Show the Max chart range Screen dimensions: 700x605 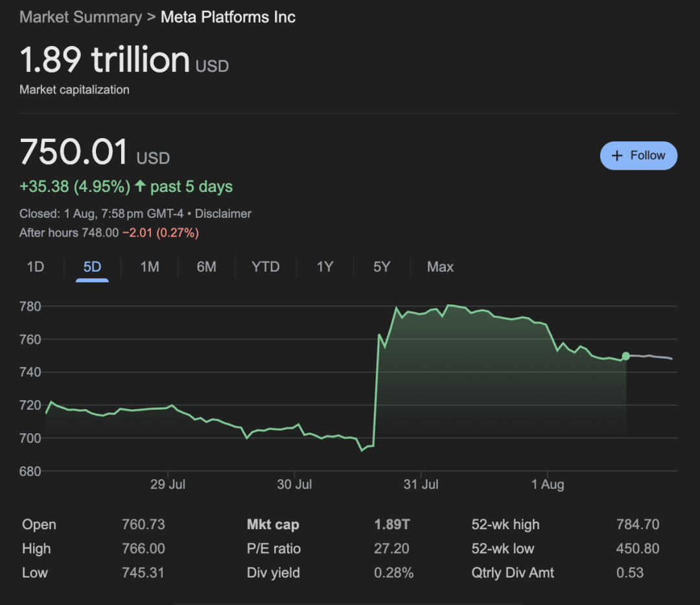(x=440, y=267)
